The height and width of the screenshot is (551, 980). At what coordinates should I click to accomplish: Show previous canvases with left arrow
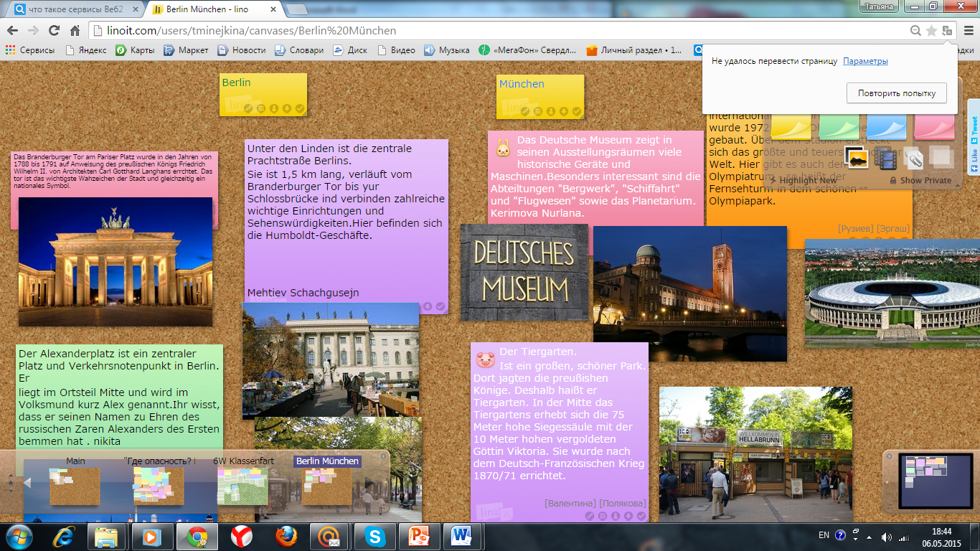pos(27,483)
